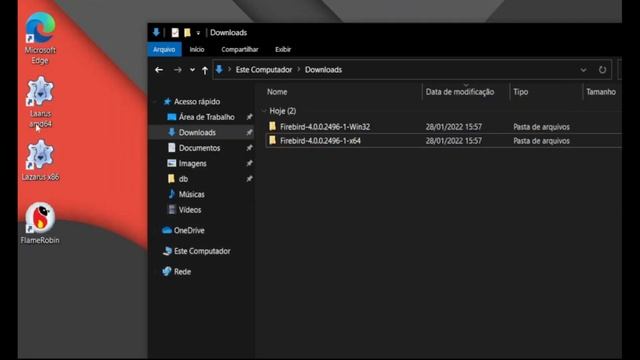Screen dimensions: 640x360
Task: Open the recent locations dropdown arrow
Action: coord(192,70)
